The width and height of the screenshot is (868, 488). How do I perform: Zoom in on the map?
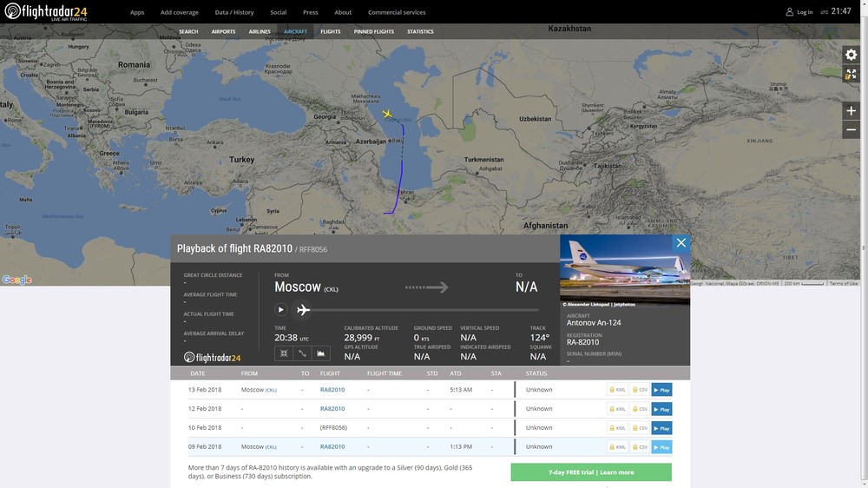click(851, 111)
